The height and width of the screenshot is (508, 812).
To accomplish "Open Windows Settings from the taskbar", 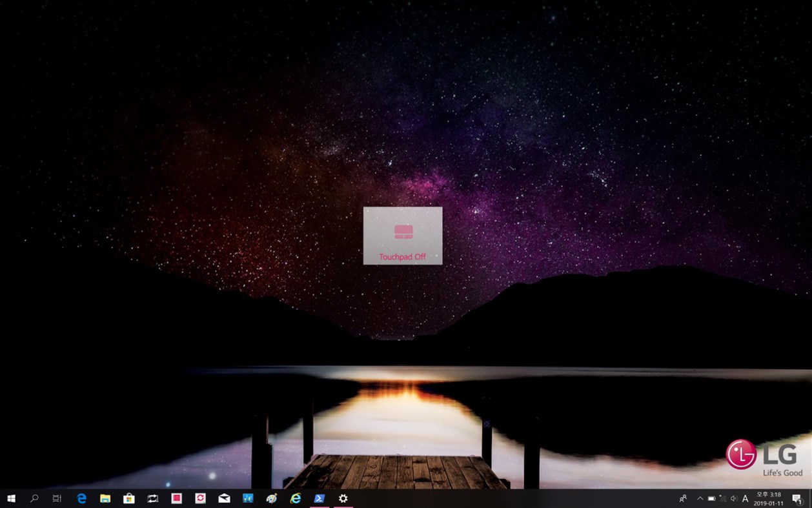I will [342, 498].
